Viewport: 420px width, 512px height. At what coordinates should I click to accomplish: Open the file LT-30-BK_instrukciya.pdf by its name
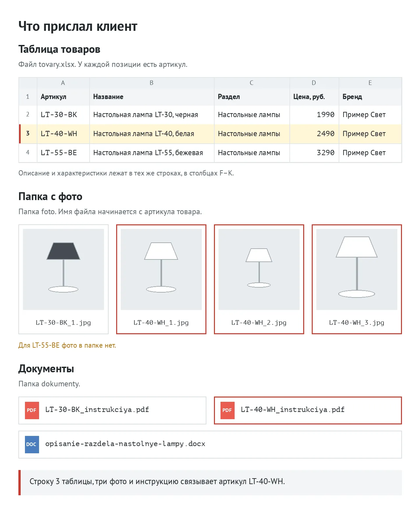click(x=97, y=410)
